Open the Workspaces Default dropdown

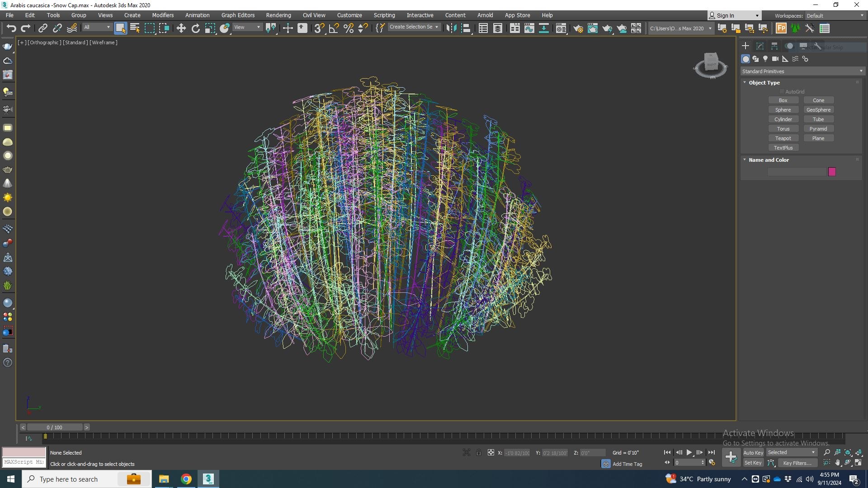coord(835,16)
